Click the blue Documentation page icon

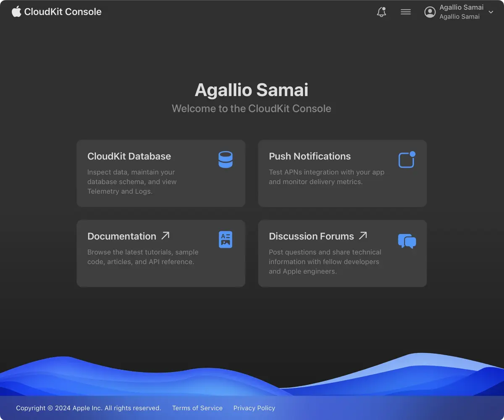(226, 240)
